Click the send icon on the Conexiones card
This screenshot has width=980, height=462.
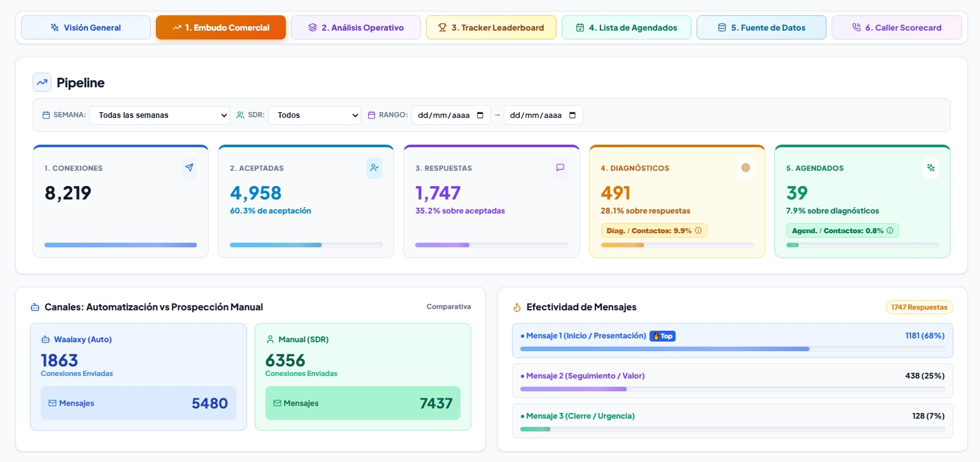189,168
